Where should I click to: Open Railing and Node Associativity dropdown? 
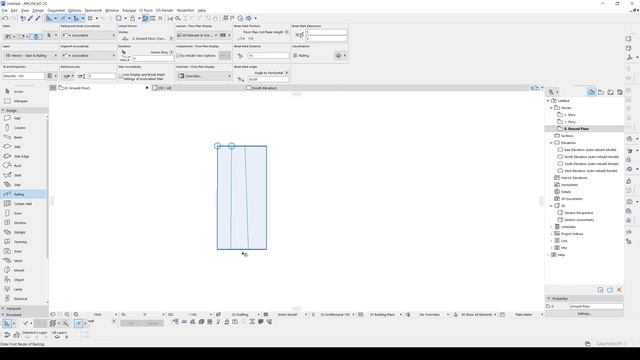88,35
